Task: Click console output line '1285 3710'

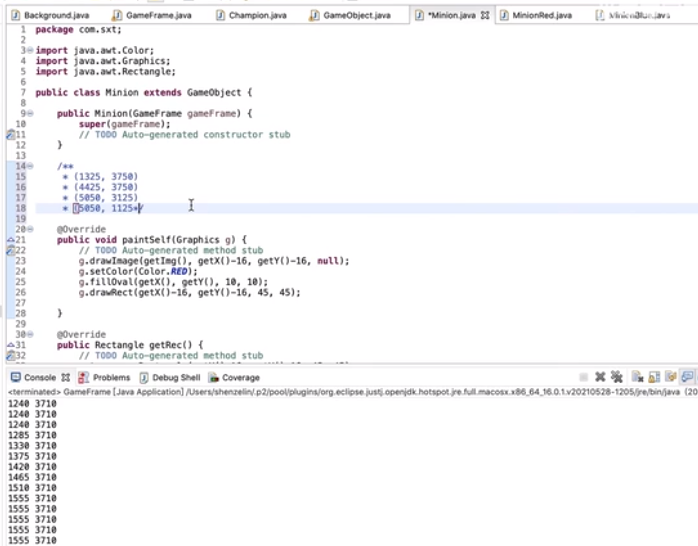Action: pos(32,435)
